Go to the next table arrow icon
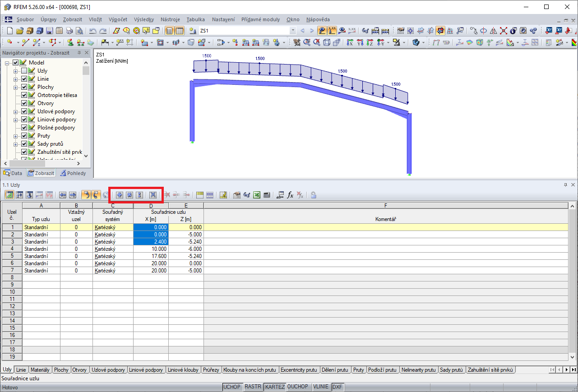 [x=72, y=195]
